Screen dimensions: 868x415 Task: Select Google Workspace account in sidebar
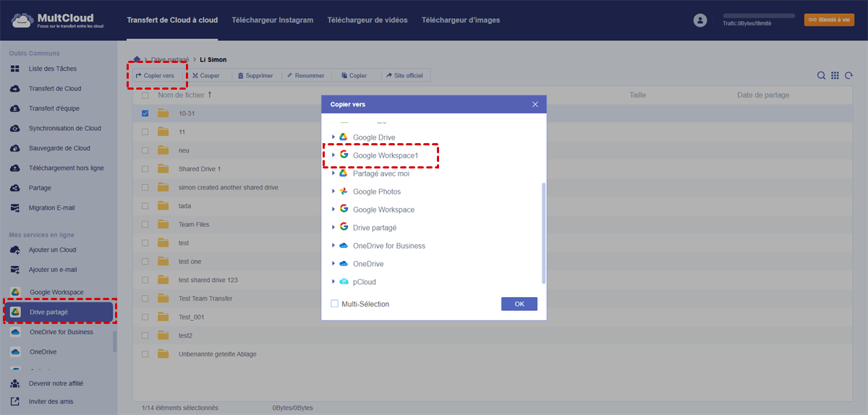pos(56,292)
